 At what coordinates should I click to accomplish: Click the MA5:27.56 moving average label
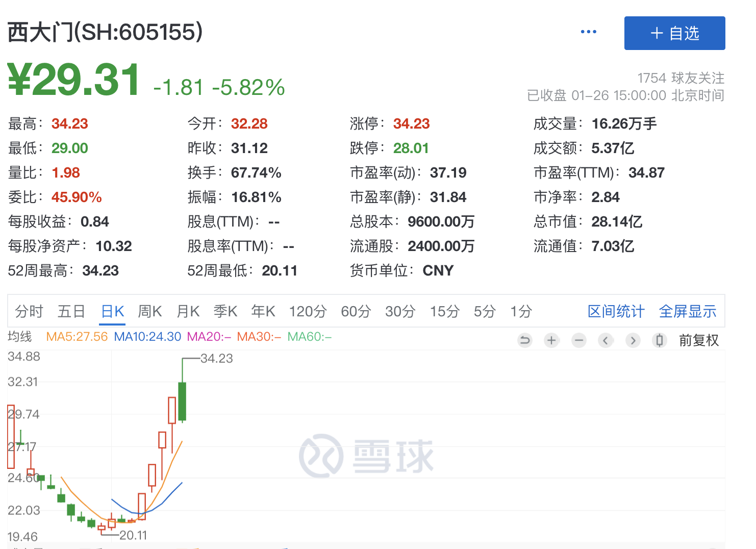(x=77, y=337)
